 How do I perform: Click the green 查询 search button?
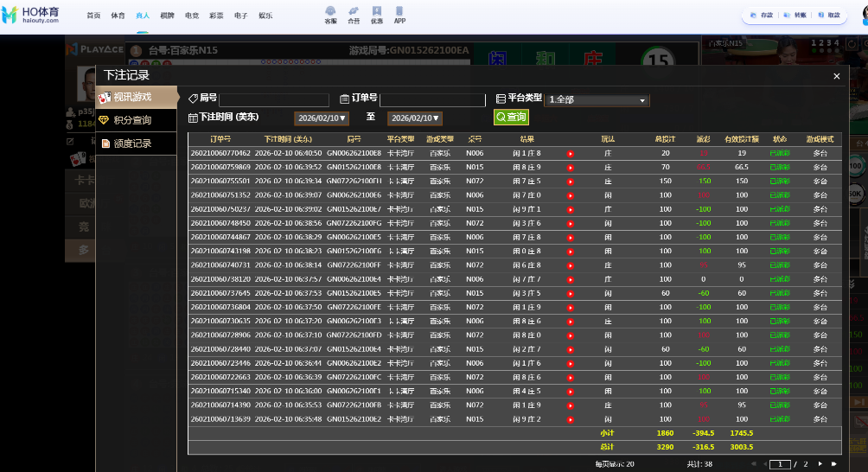point(510,117)
